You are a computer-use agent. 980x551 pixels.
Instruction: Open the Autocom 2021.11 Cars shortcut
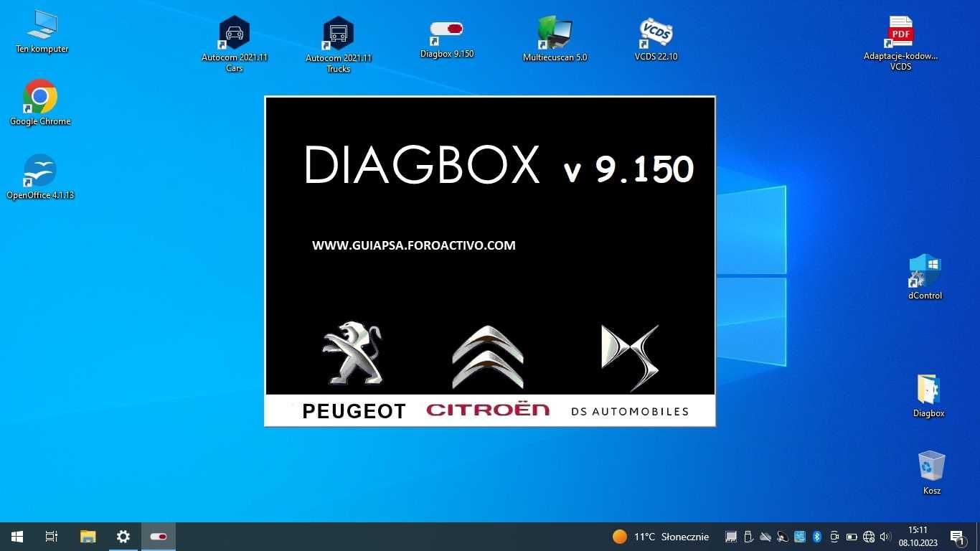click(235, 44)
